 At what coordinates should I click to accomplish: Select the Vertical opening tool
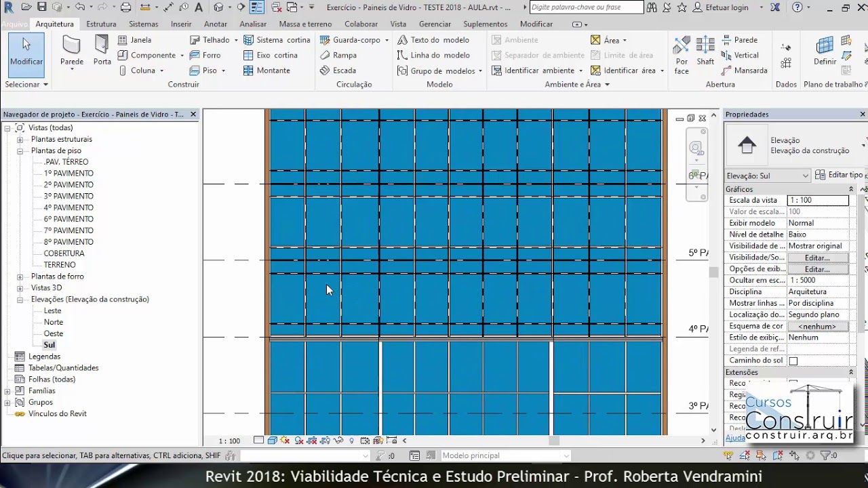[739, 55]
